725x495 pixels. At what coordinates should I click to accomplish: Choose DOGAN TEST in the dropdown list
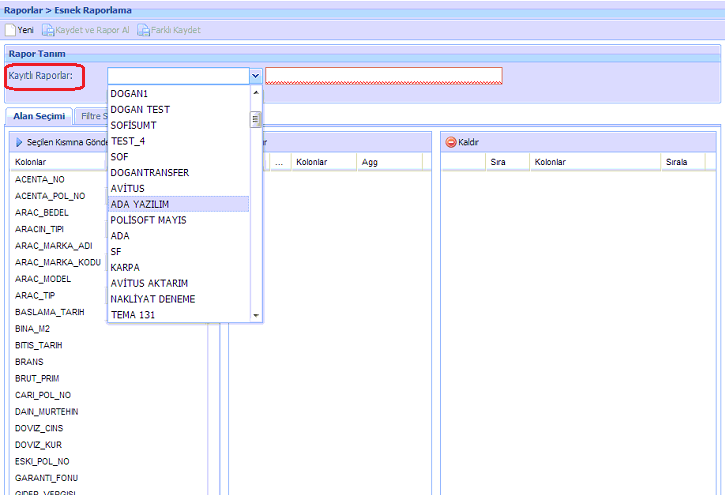coord(140,109)
